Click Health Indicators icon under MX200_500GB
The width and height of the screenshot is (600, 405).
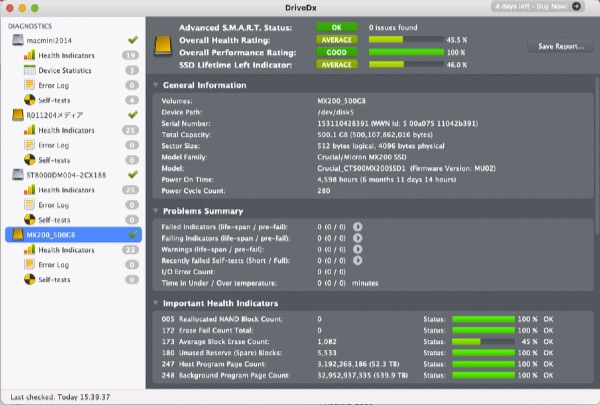tap(29, 250)
